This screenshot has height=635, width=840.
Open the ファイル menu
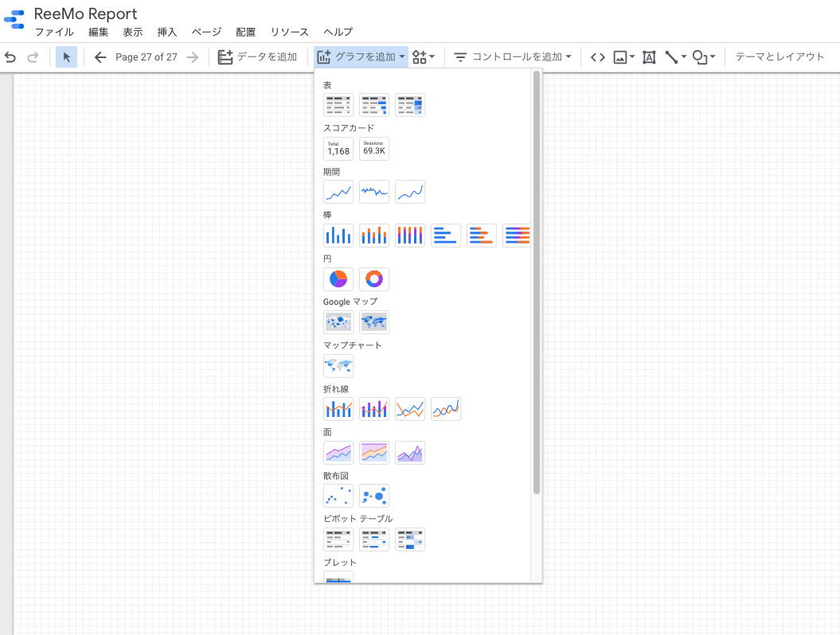point(54,32)
